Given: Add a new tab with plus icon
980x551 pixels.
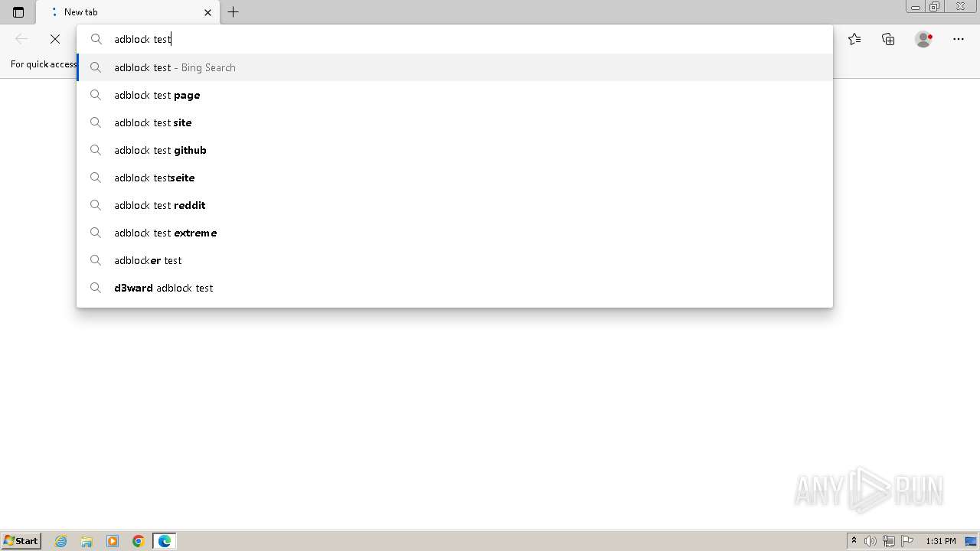Looking at the screenshot, I should 234,12.
